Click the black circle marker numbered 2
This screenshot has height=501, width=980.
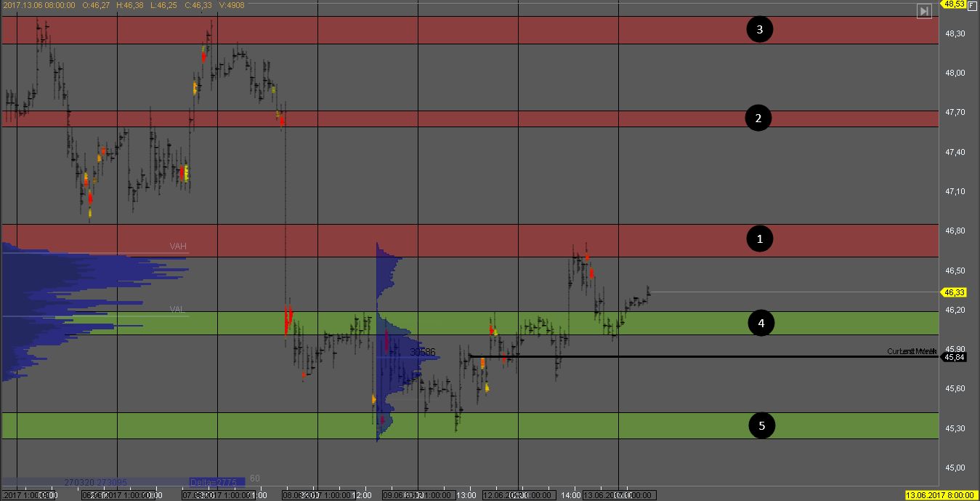click(758, 119)
